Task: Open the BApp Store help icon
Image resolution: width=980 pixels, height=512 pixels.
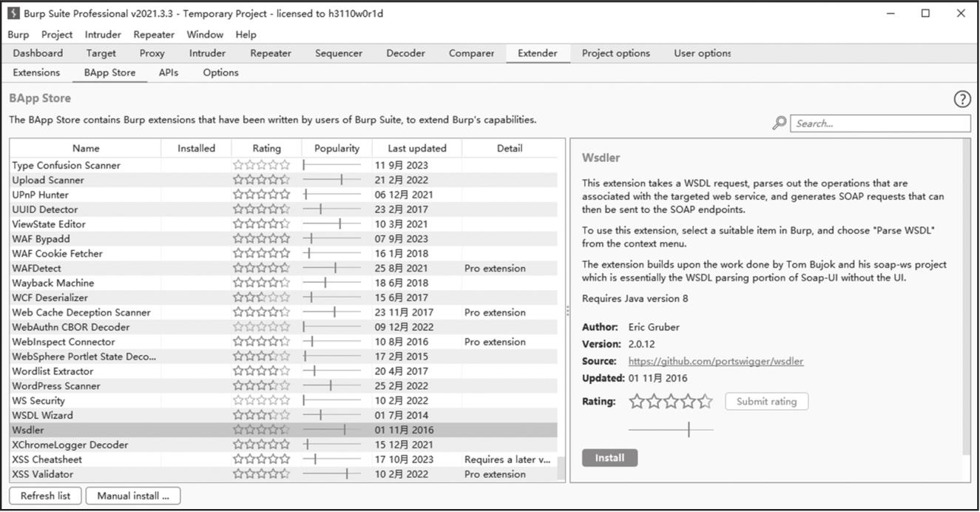Action: (x=962, y=99)
